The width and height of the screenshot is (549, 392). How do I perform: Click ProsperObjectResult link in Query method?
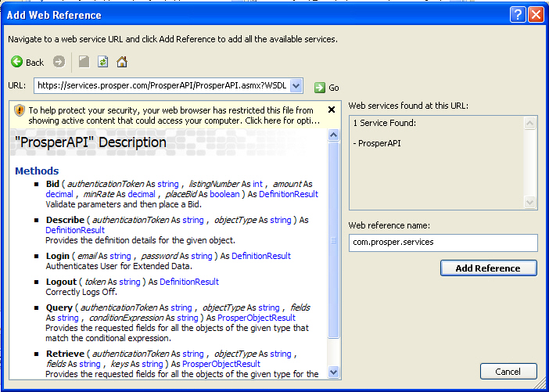coord(257,318)
